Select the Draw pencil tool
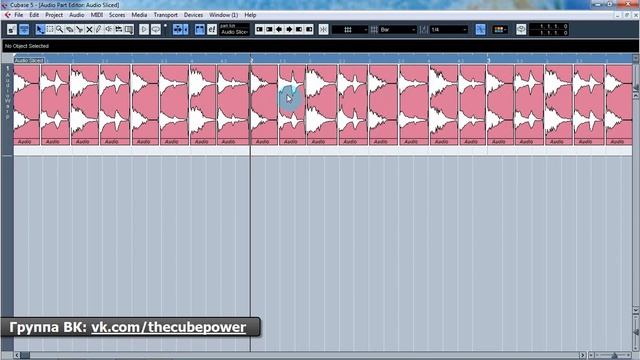This screenshot has height=360, width=640. tap(98, 29)
